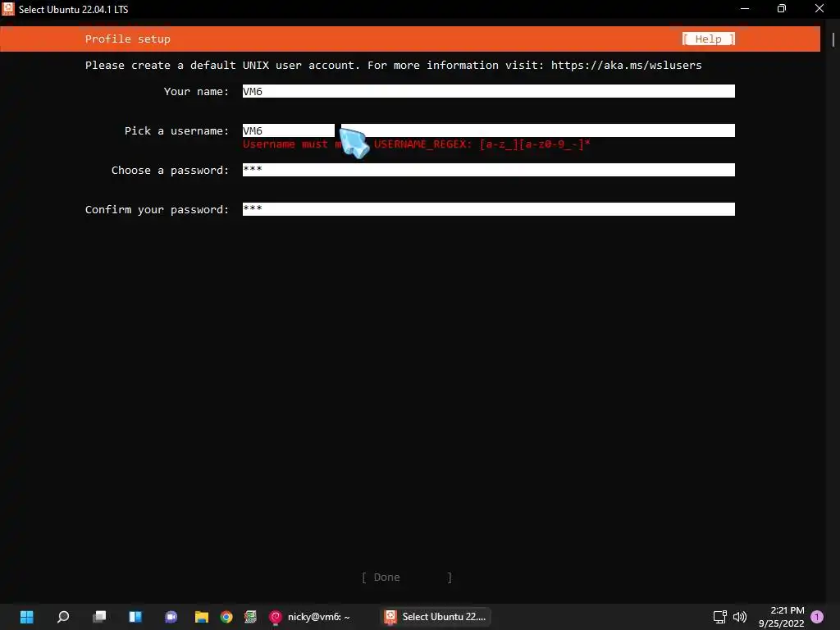Open the notification count badge

(817, 617)
